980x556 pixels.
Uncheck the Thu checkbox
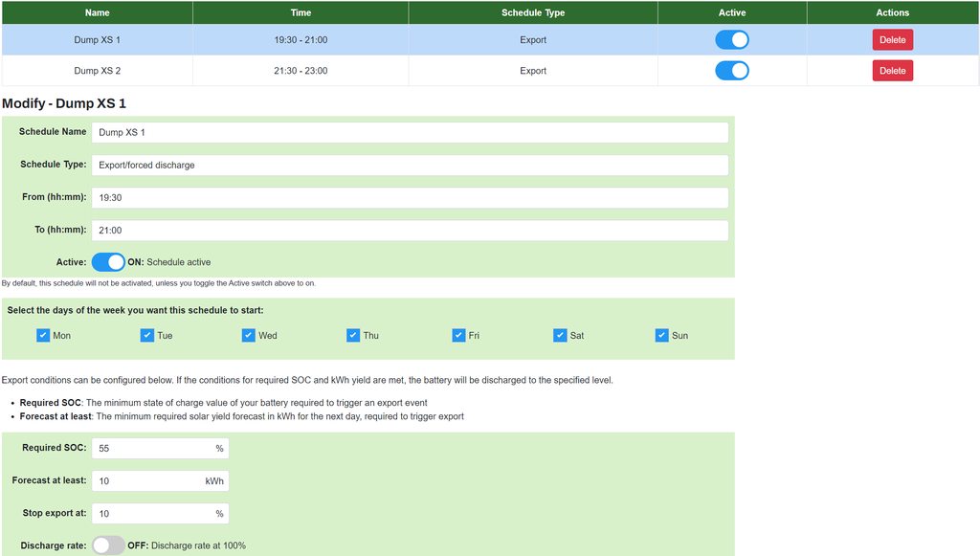point(353,336)
